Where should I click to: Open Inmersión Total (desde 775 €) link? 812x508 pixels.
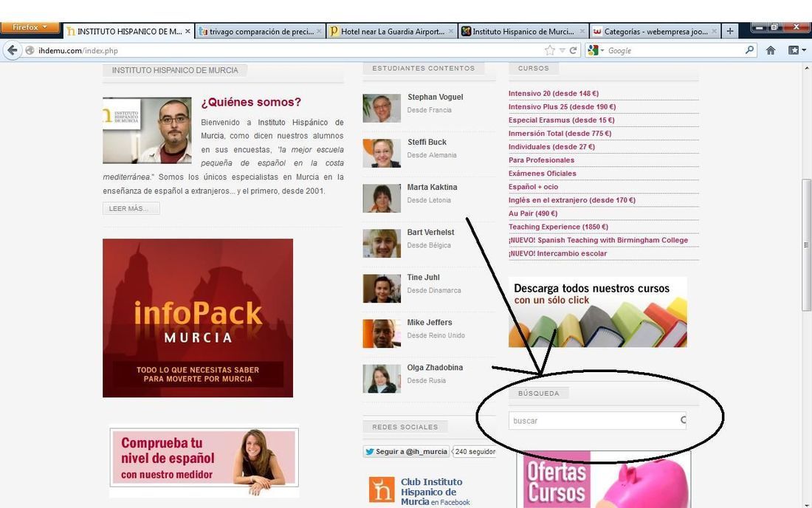(560, 133)
